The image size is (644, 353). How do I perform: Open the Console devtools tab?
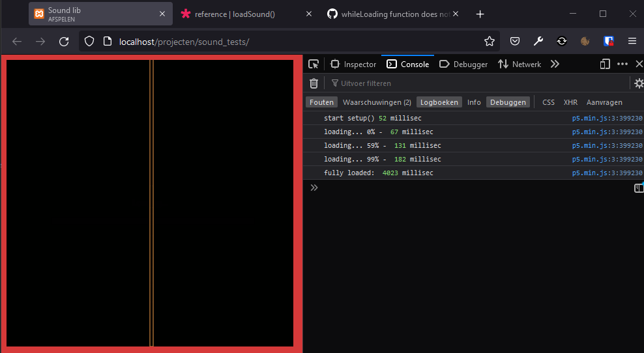pos(408,64)
